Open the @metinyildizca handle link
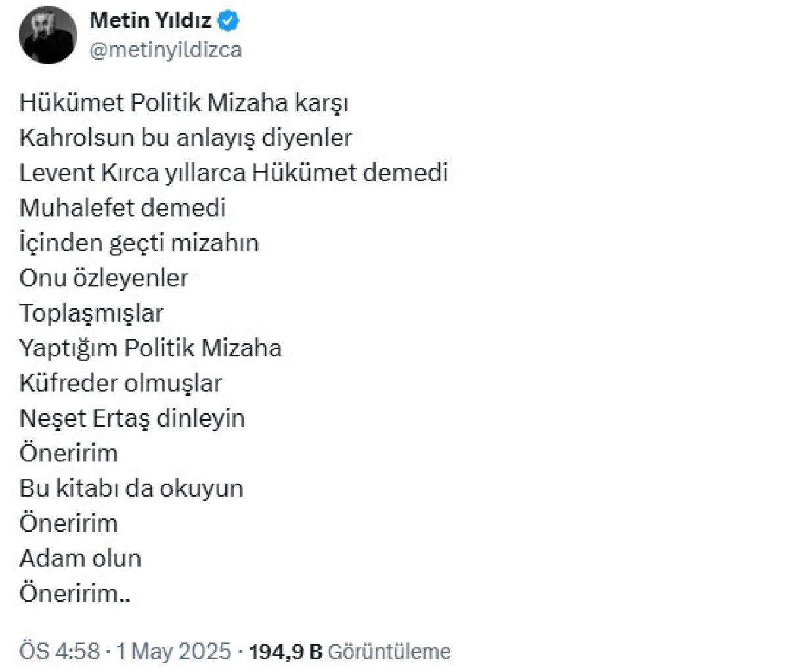 165,50
